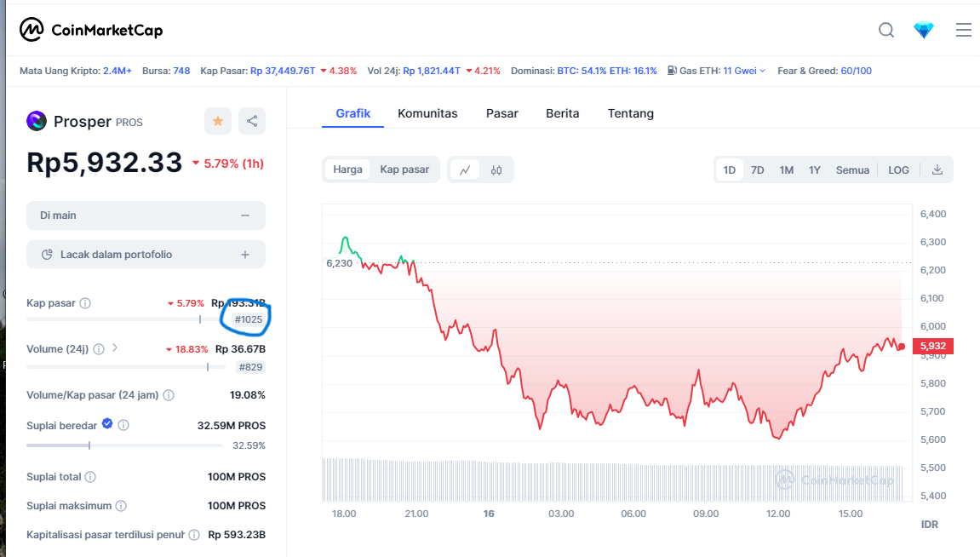
Task: Click info icon beside Volume/Kap pasar (24 jam)
Action: point(169,395)
